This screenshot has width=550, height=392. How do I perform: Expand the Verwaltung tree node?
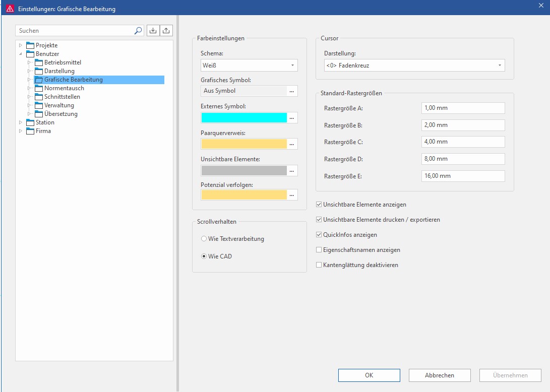(x=29, y=105)
